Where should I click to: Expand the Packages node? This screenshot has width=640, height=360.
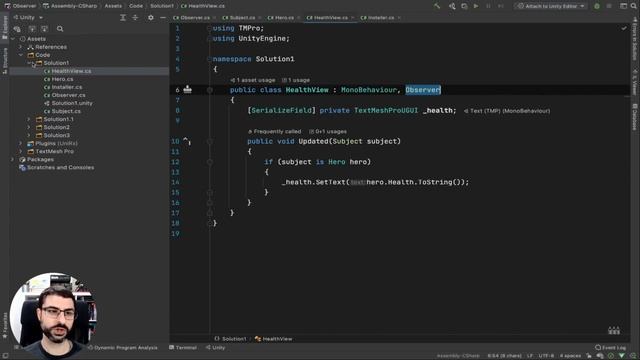point(13,159)
